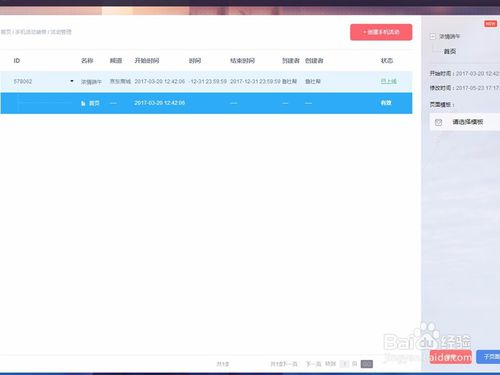Click the page icon beside 首页 row
Screen dimensions: 500x375
(x=83, y=103)
